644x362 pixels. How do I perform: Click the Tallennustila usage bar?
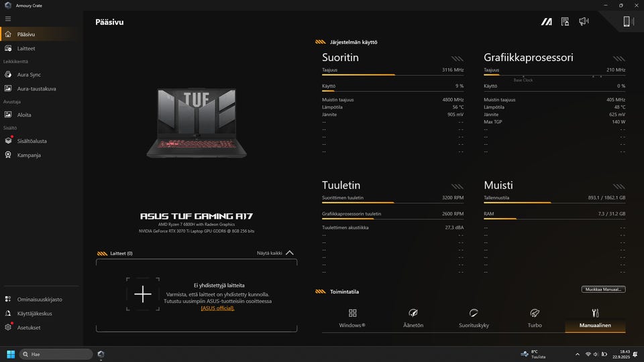click(555, 202)
